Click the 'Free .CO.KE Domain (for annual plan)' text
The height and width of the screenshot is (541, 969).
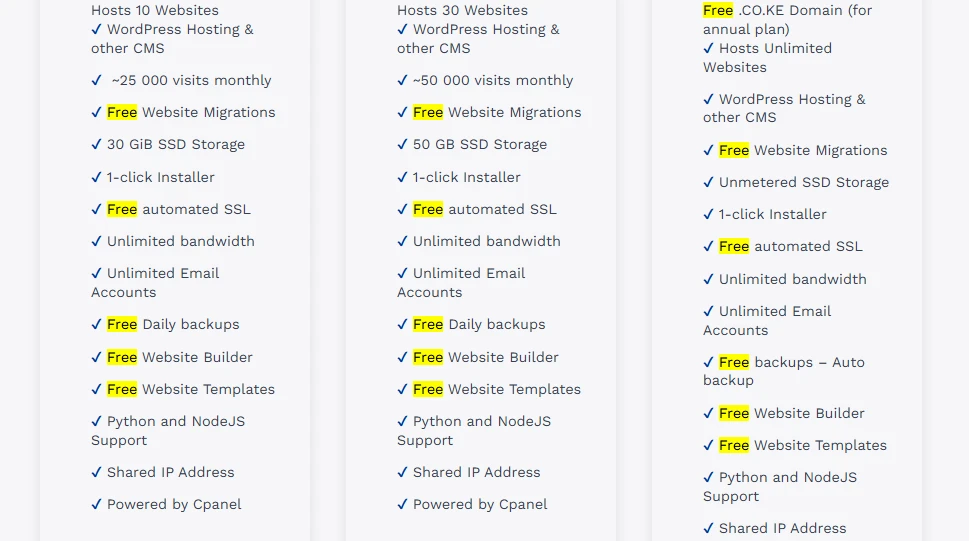[787, 20]
